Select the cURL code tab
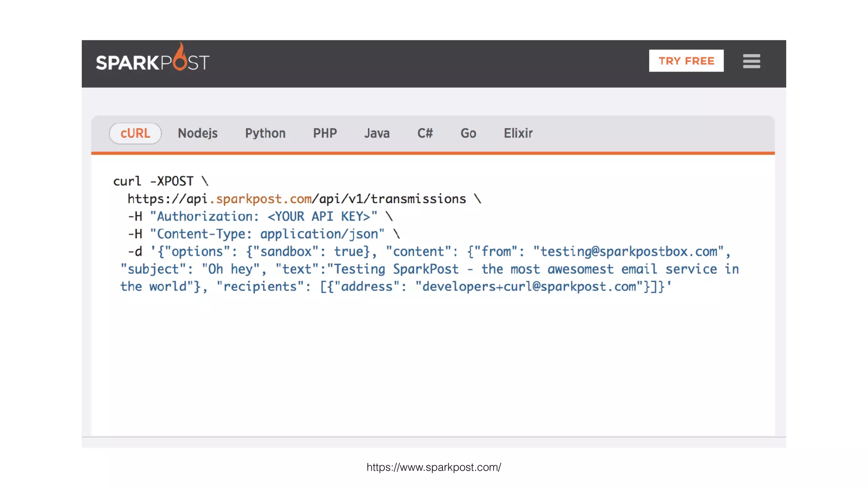This screenshot has height=488, width=868. click(x=135, y=133)
